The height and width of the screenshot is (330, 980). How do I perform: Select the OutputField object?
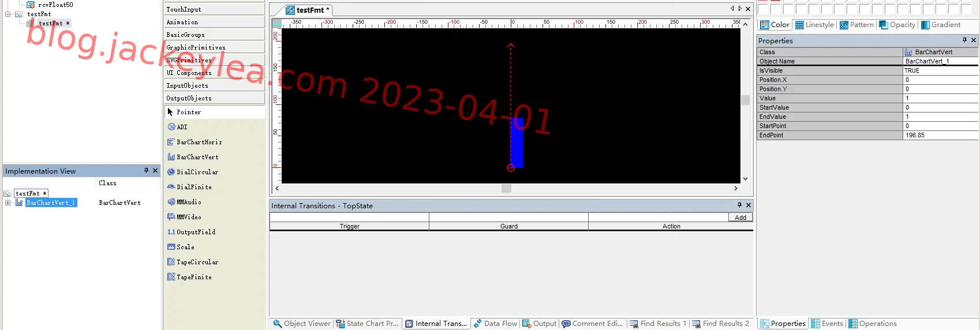[x=191, y=232]
